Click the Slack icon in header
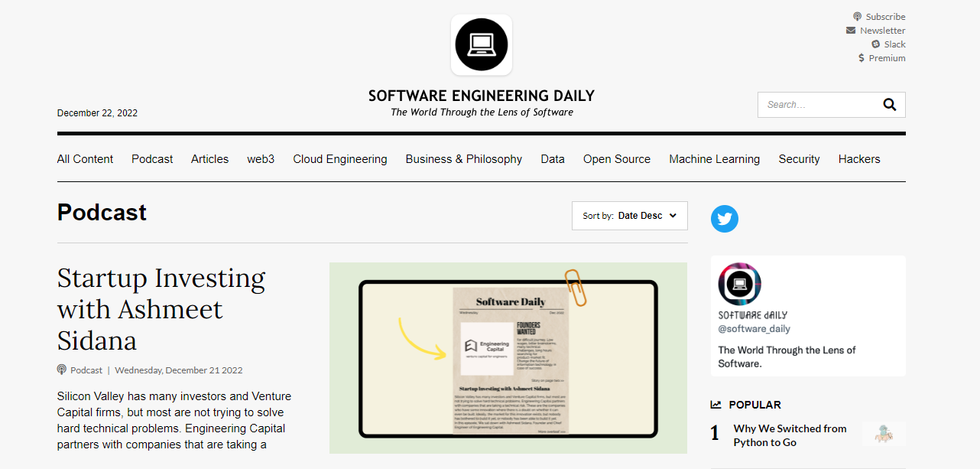Viewport: 980px width, 469px height. [x=876, y=44]
